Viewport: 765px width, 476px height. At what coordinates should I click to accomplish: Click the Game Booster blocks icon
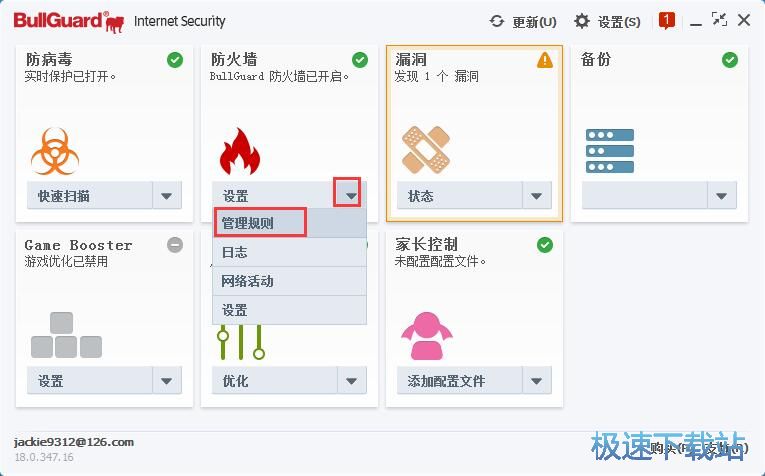pos(66,336)
